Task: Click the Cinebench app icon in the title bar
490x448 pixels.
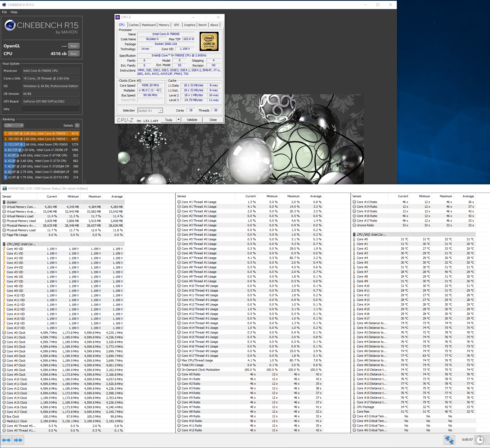Action: coord(4,5)
